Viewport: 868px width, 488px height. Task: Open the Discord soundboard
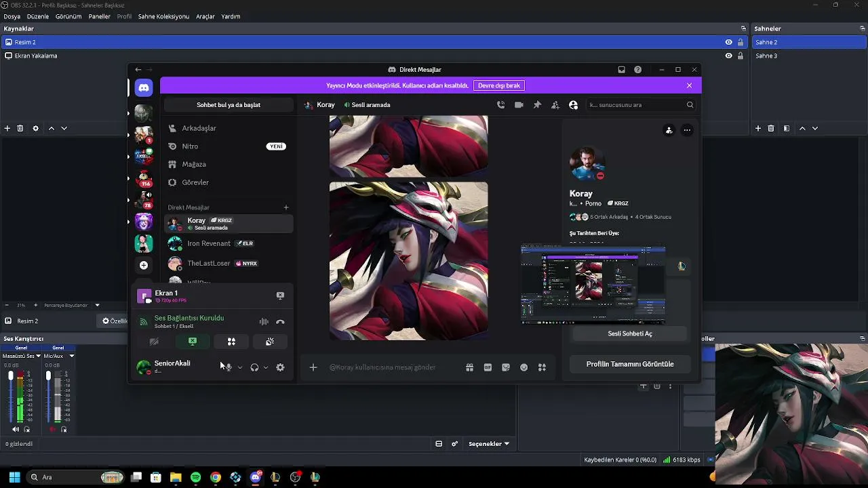point(270,342)
